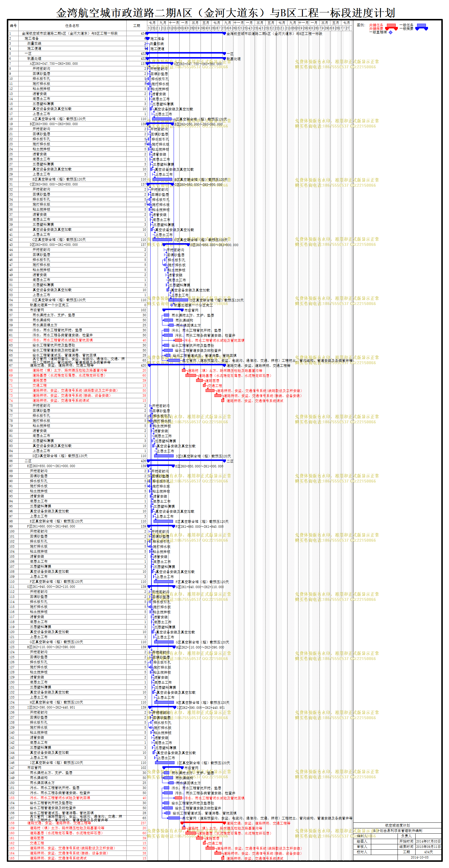Select milestone diamond for 软基处理第一个分区完工
The height and width of the screenshot is (868, 449).
pos(172,305)
